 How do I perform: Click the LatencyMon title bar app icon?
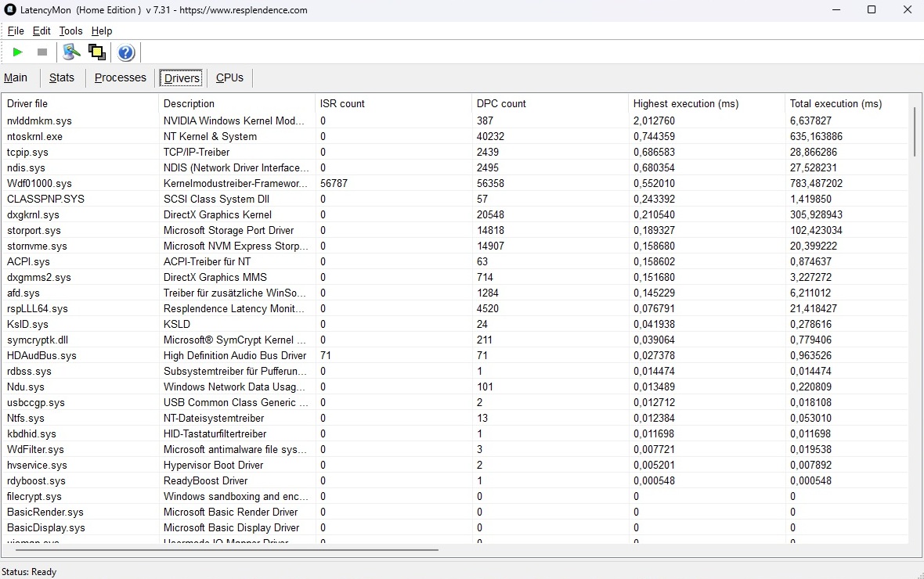pyautogui.click(x=10, y=10)
